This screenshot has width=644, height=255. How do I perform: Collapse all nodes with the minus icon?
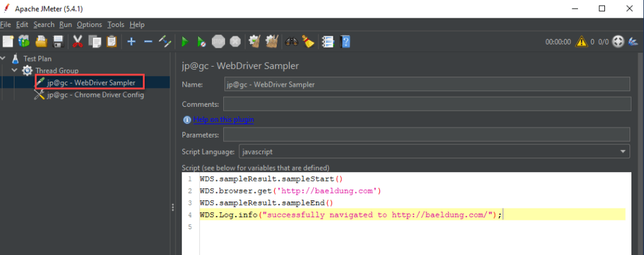(148, 41)
